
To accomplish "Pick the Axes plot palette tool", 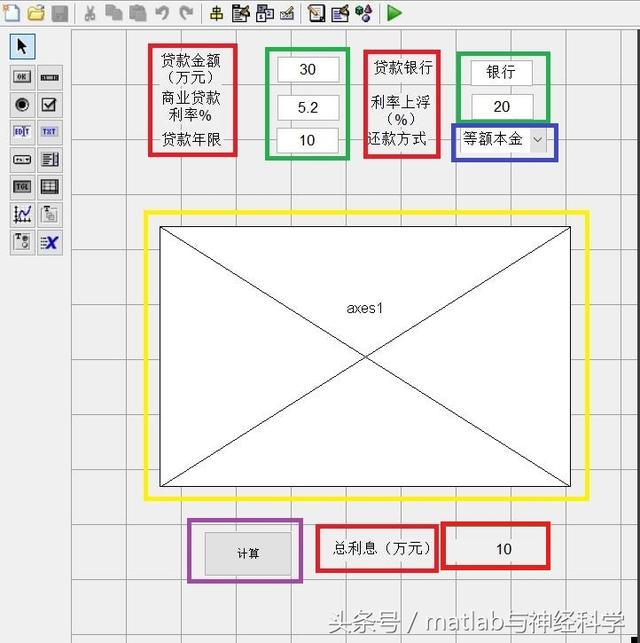I will pos(23,214).
